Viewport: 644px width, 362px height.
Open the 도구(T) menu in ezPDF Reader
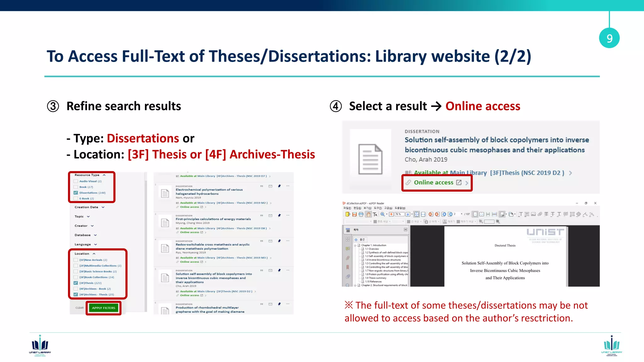378,208
